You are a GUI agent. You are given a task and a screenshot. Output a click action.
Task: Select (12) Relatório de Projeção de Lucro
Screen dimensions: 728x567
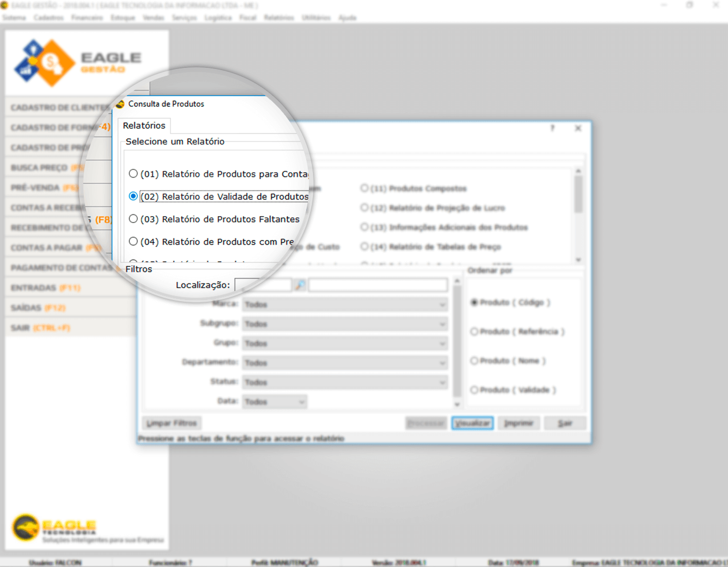click(x=433, y=208)
